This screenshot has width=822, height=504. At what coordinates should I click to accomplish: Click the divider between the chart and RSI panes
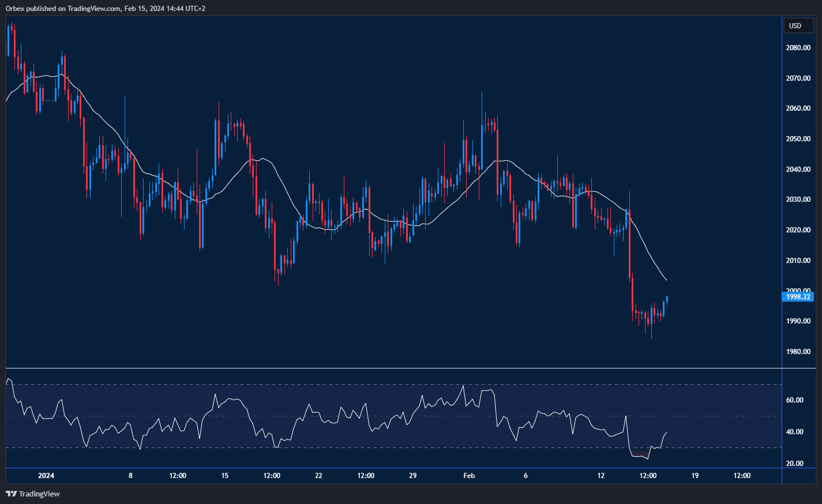(x=392, y=367)
